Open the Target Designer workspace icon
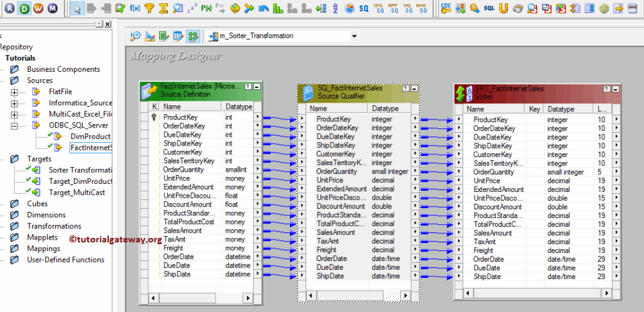The image size is (644, 312). coord(150,36)
